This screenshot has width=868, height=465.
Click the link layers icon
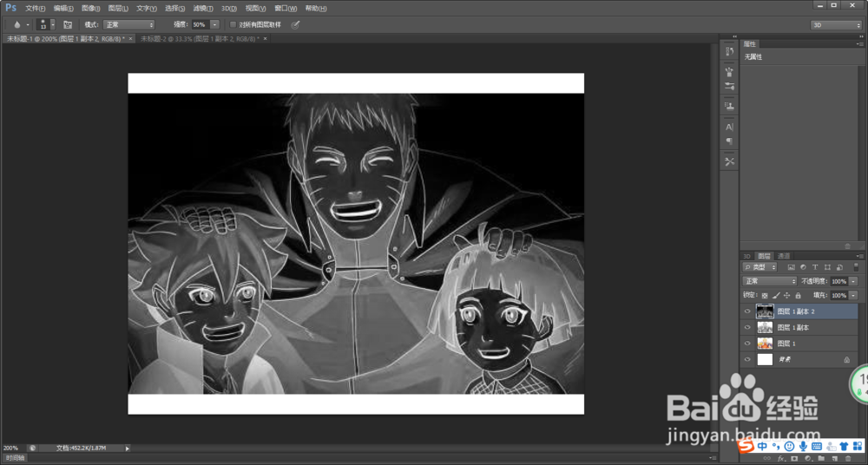click(766, 459)
